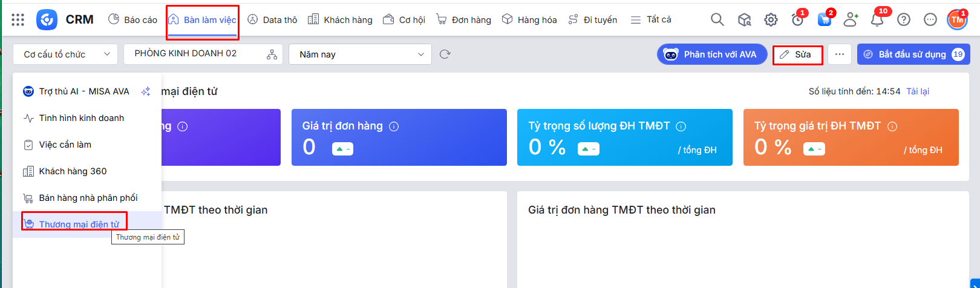Image resolution: width=980 pixels, height=288 pixels.
Task: Expand the Cơ cấu tổ chức dropdown
Action: [x=65, y=54]
